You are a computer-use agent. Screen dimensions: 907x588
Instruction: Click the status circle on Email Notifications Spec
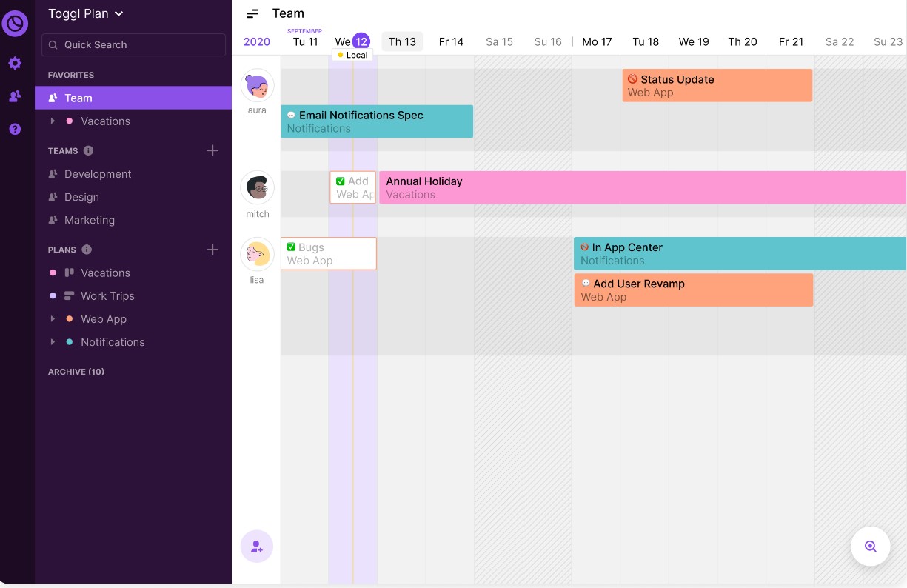[291, 115]
